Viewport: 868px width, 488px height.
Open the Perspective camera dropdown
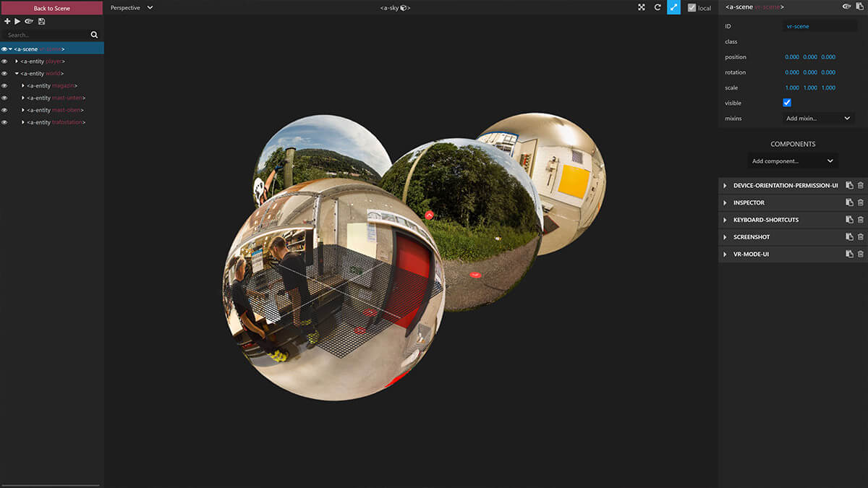tap(129, 7)
